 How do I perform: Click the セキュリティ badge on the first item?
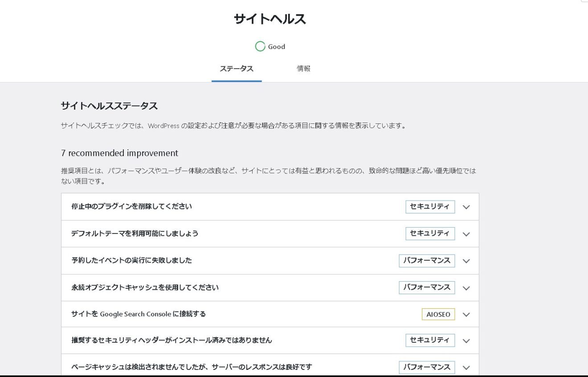coord(429,206)
